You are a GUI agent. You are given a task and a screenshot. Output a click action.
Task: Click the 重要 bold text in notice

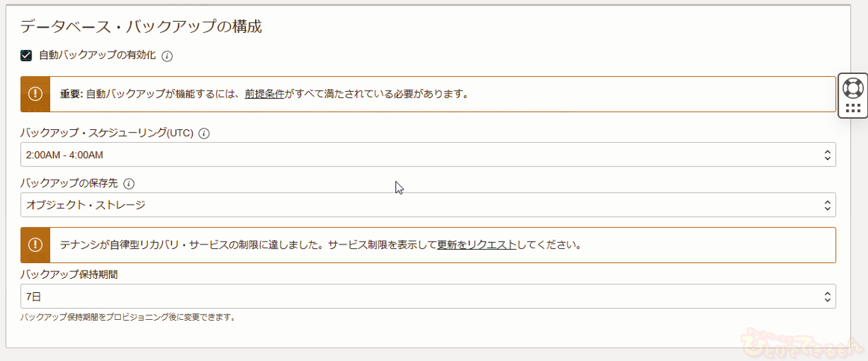coord(70,95)
